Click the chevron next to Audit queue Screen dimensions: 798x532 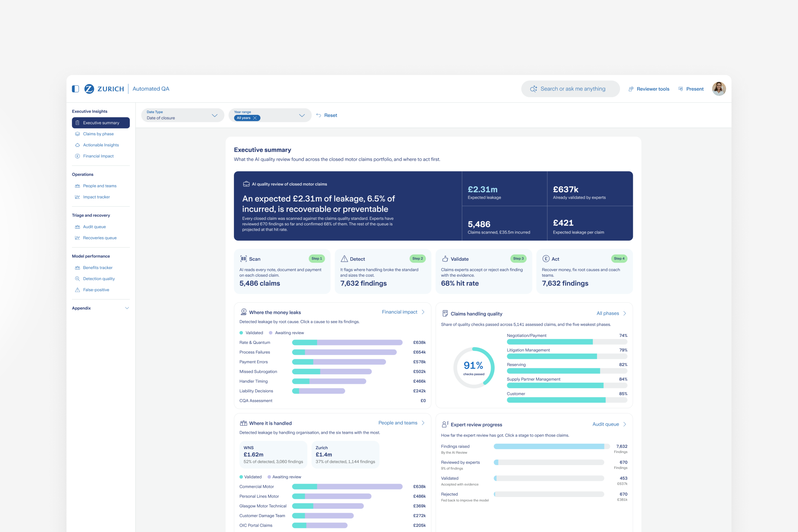coord(625,424)
